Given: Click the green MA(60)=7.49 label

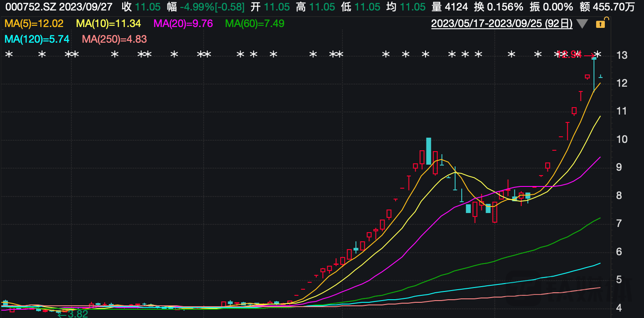Looking at the screenshot, I should click(255, 24).
